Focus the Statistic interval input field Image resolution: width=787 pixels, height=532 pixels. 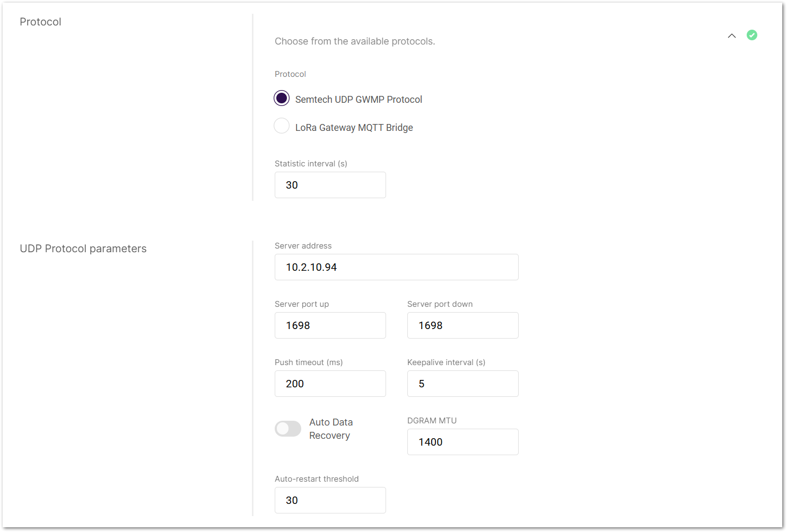pos(330,185)
